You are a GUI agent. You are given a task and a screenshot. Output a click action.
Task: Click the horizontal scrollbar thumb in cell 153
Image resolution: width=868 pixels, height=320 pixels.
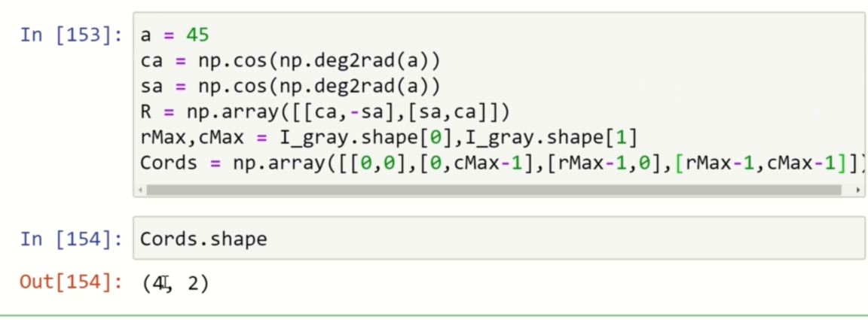(494, 190)
